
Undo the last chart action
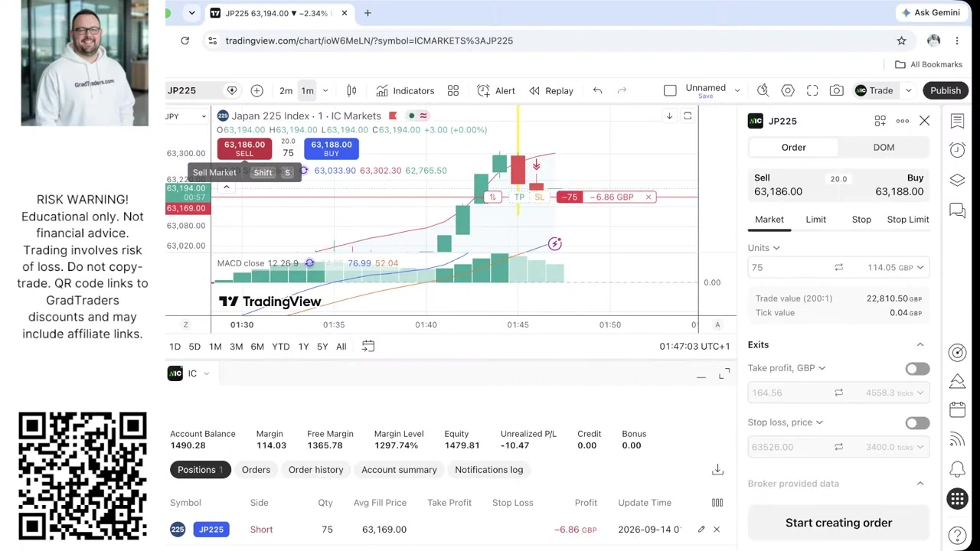pos(597,90)
